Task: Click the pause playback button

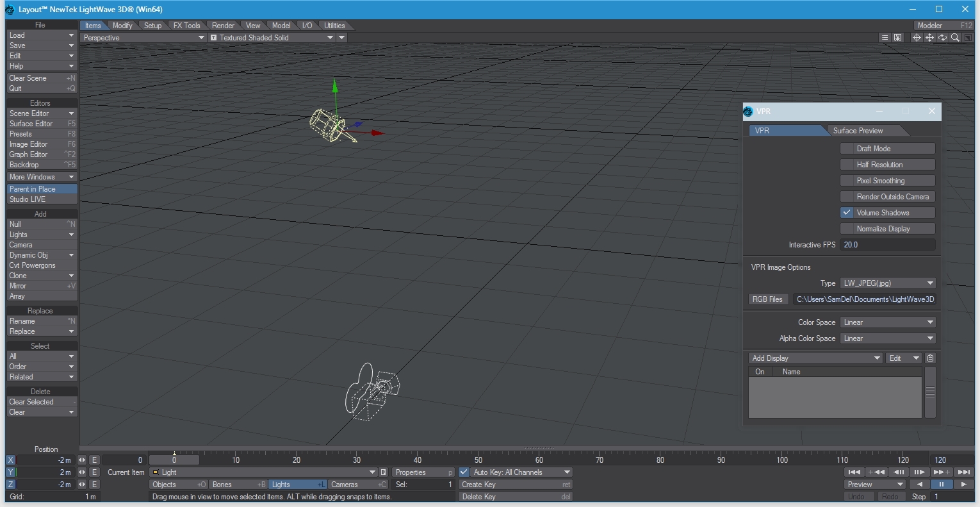Action: [942, 485]
